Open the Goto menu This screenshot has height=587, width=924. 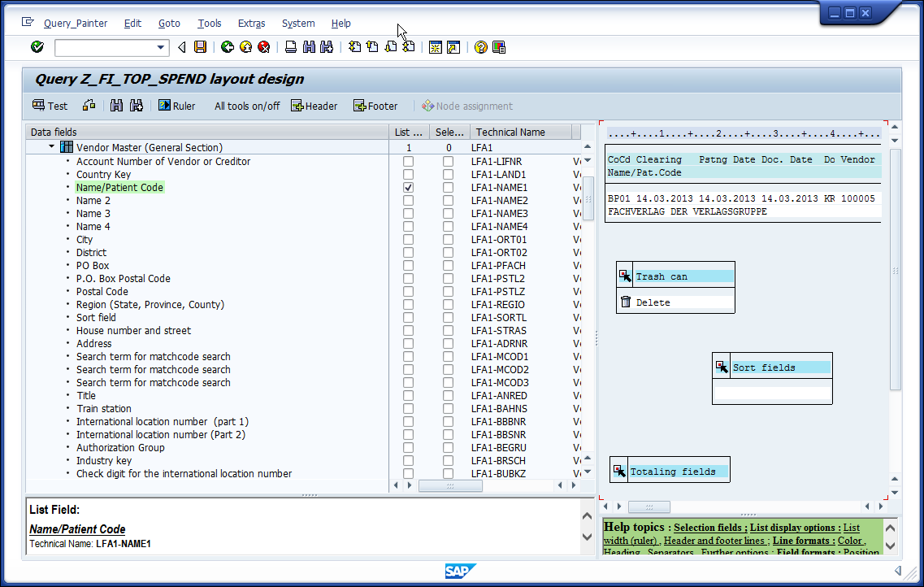pos(169,23)
